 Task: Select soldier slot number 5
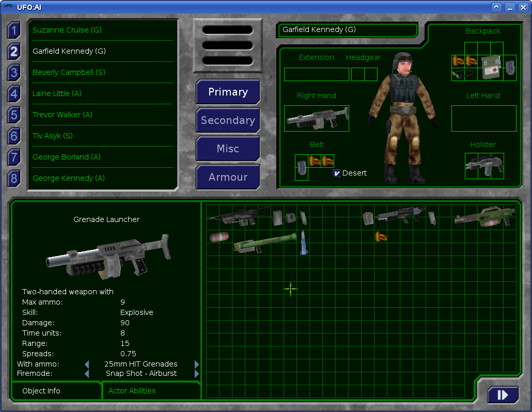[x=14, y=115]
